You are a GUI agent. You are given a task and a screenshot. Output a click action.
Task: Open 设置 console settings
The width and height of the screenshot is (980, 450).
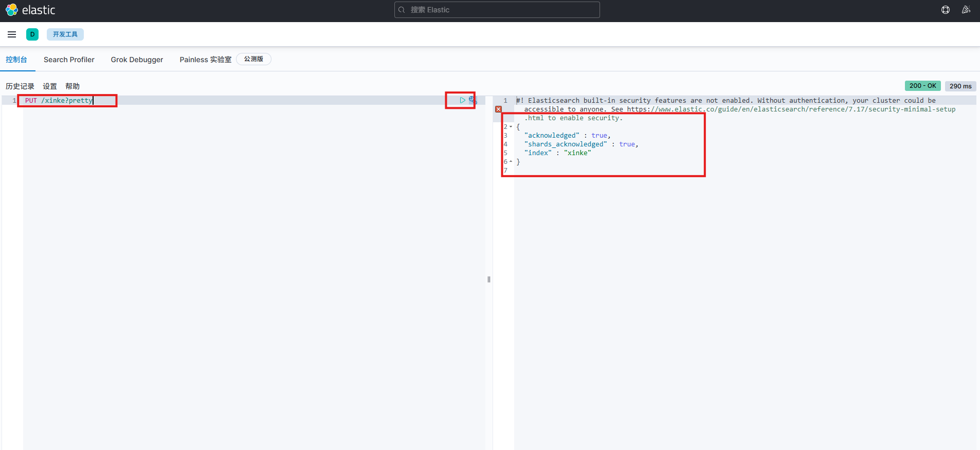(50, 86)
